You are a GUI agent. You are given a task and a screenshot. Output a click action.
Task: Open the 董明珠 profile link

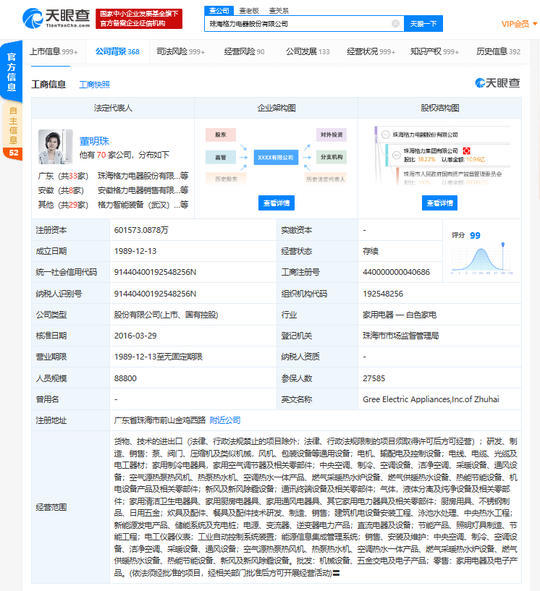[x=94, y=141]
